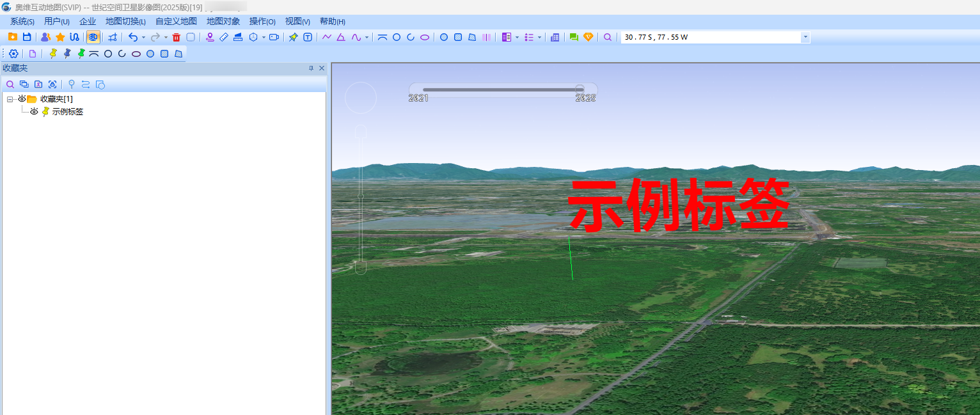Click the purple bullet list icon

[529, 37]
